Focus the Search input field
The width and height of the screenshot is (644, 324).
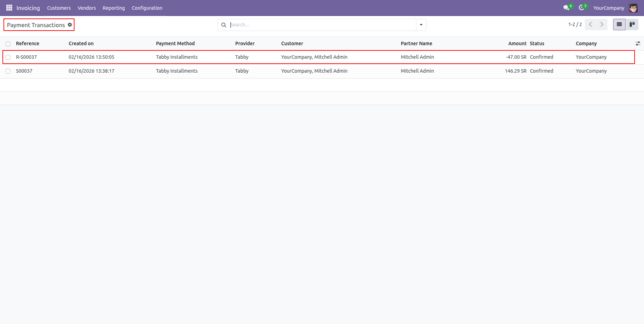click(322, 25)
